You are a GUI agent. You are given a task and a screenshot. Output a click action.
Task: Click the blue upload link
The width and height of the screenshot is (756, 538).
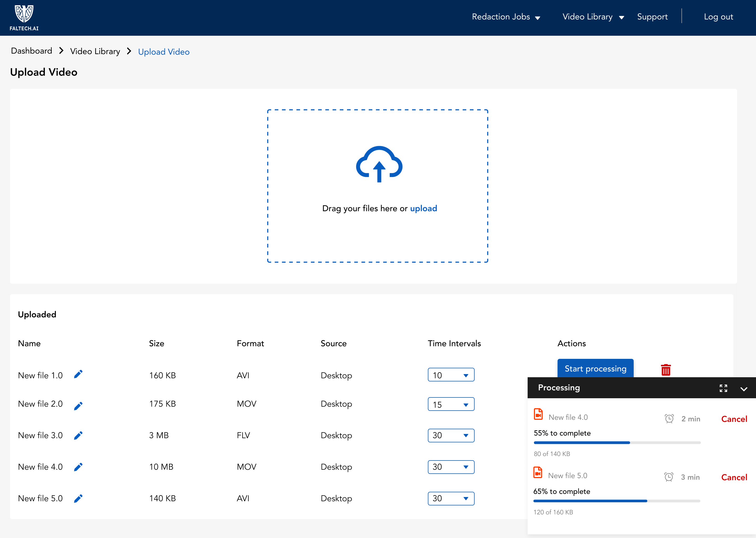[x=423, y=208]
